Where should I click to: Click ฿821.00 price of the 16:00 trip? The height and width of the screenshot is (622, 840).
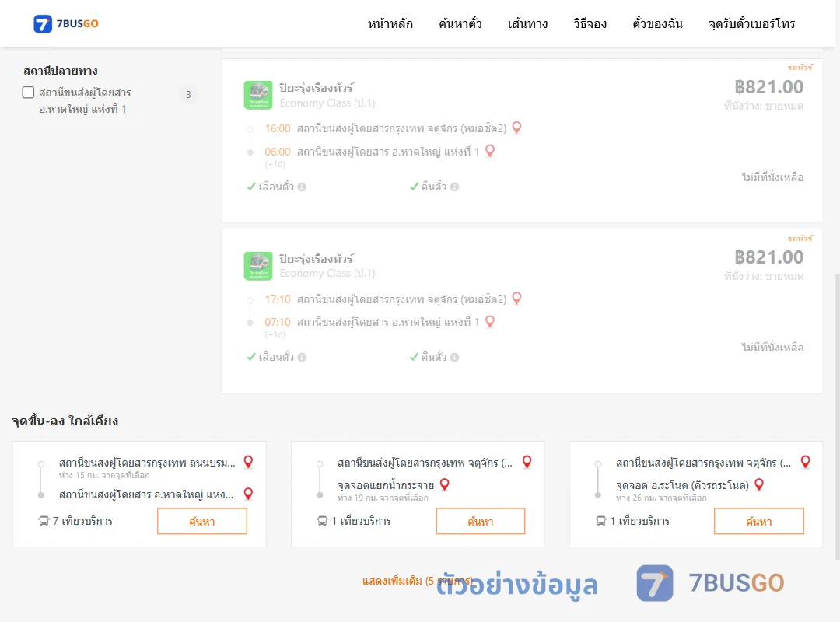pyautogui.click(x=768, y=87)
